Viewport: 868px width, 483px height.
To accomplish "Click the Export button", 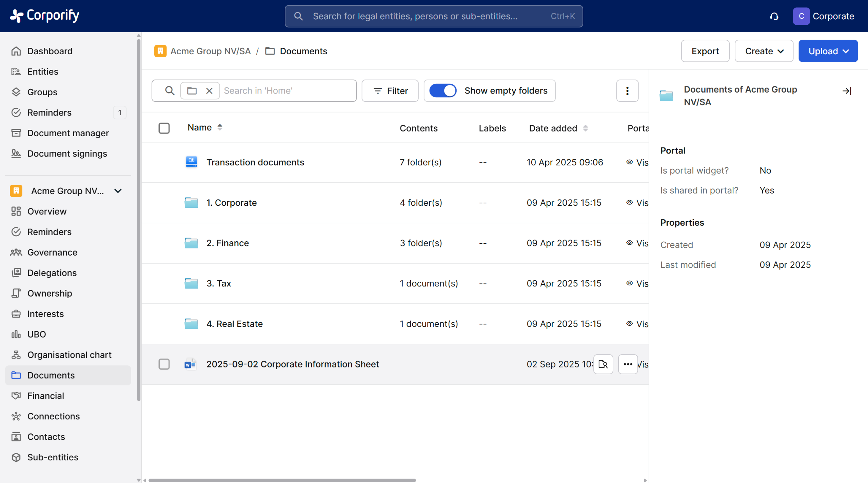I will pos(705,51).
